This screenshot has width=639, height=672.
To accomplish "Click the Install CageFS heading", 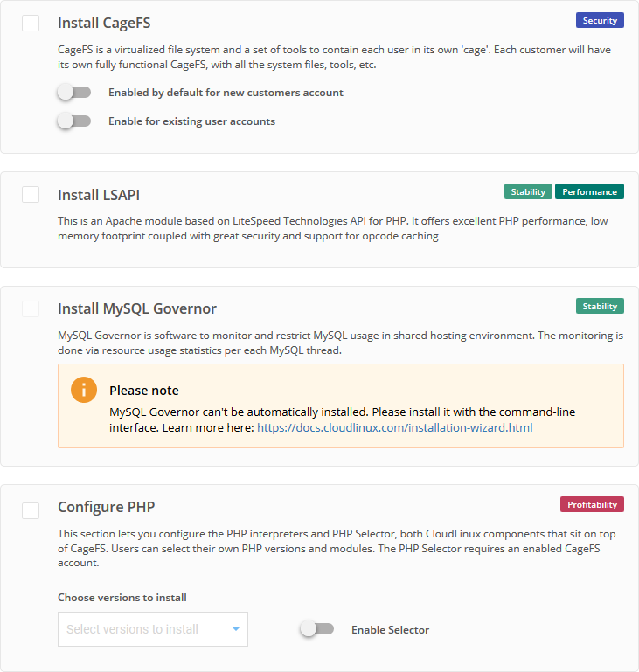I will point(104,23).
